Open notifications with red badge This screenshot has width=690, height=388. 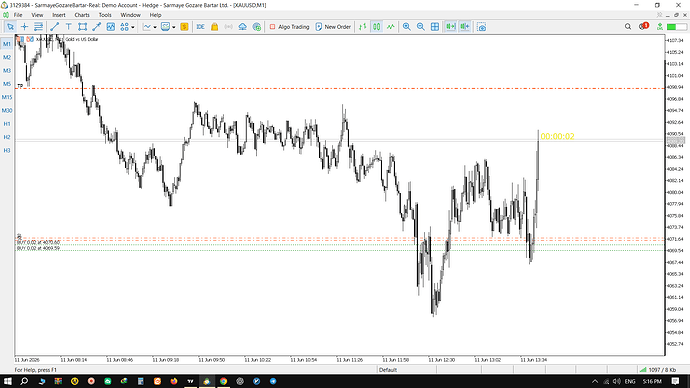[x=643, y=26]
